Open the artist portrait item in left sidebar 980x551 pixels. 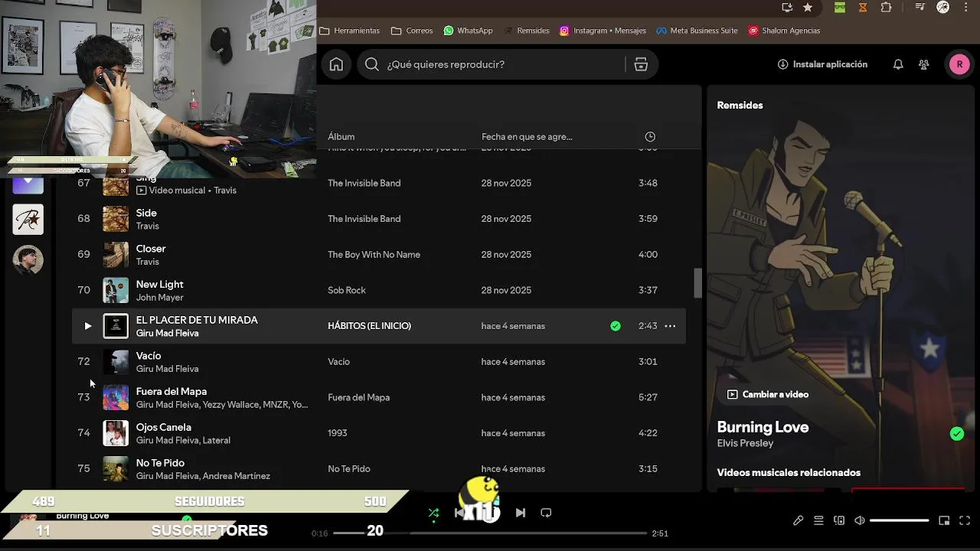[x=28, y=260]
